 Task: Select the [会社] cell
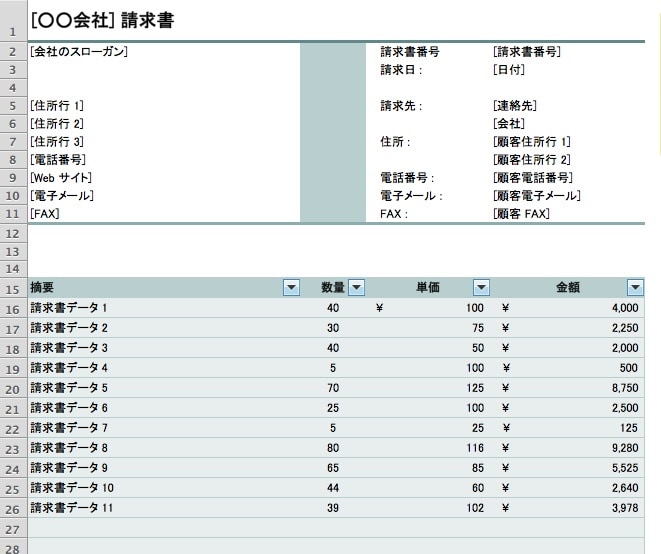pyautogui.click(x=509, y=124)
